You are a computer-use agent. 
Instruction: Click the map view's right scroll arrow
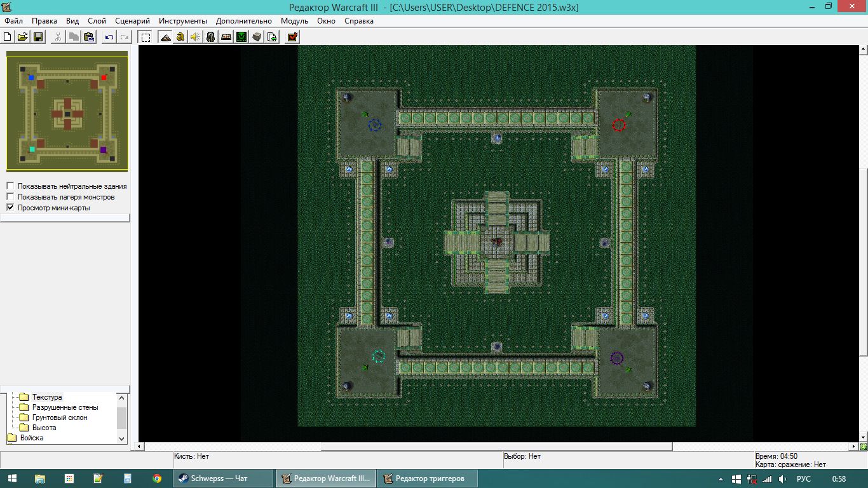click(854, 447)
